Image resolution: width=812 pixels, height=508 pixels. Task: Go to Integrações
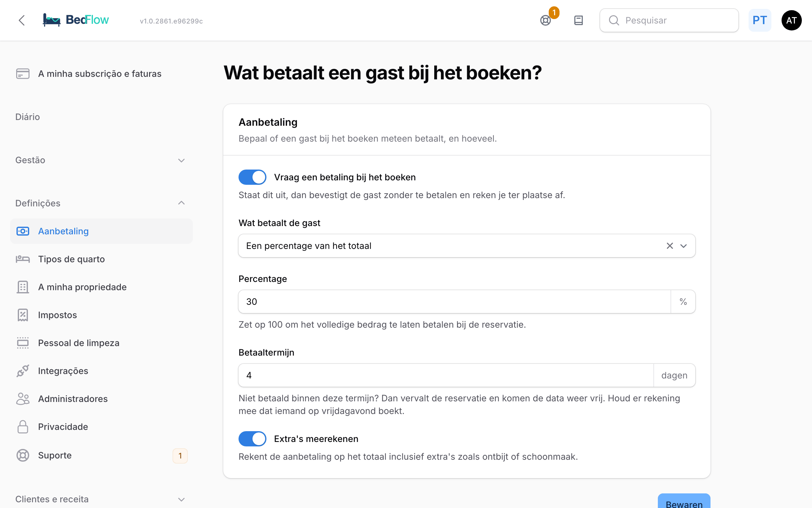pyautogui.click(x=101, y=371)
